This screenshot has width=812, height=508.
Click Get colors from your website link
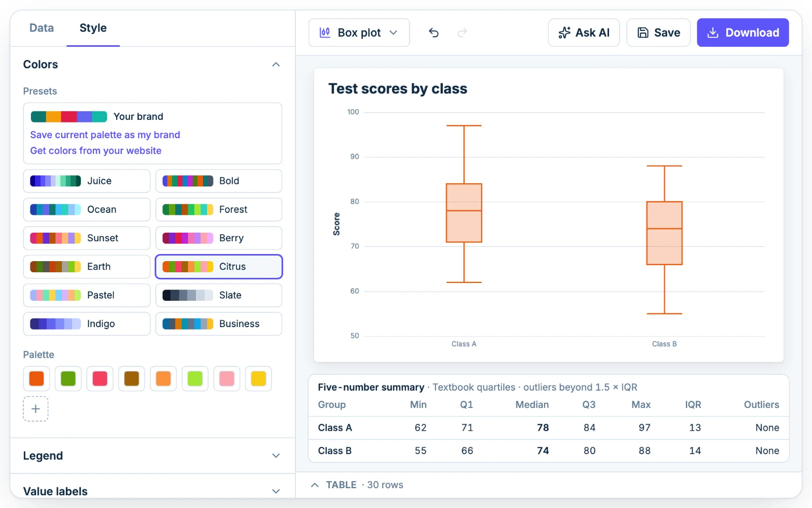coord(96,150)
